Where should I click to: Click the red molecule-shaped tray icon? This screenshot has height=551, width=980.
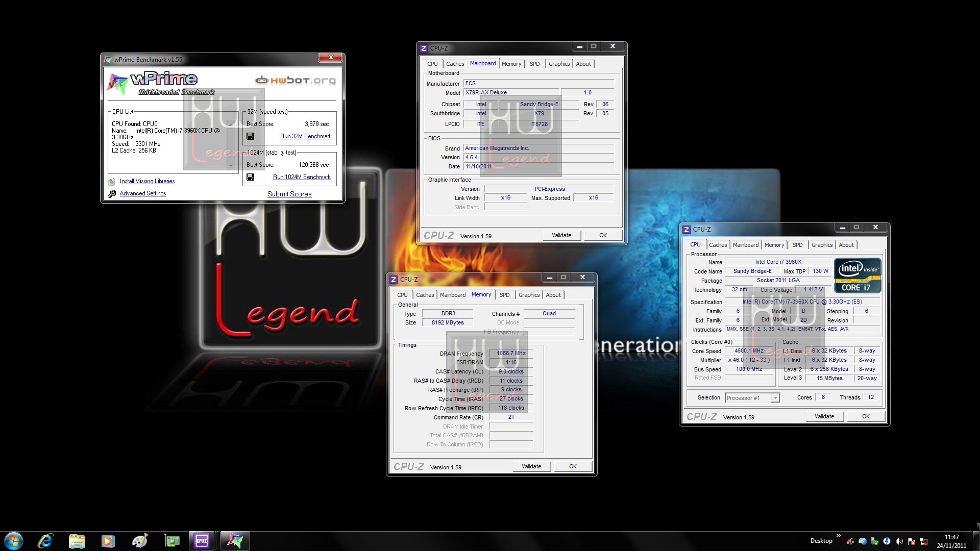850,542
